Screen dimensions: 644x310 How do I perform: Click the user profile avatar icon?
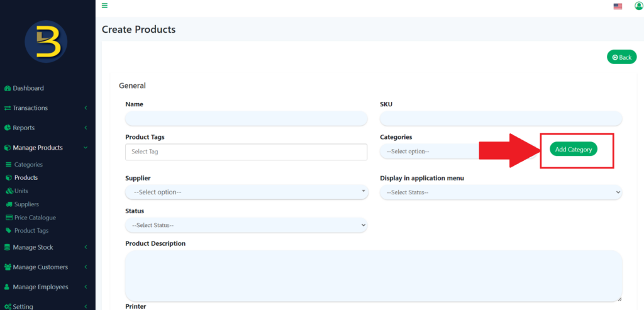click(x=639, y=6)
